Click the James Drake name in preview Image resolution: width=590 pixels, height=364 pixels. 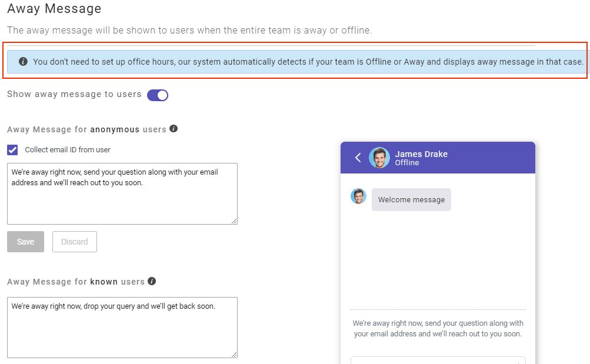[421, 154]
